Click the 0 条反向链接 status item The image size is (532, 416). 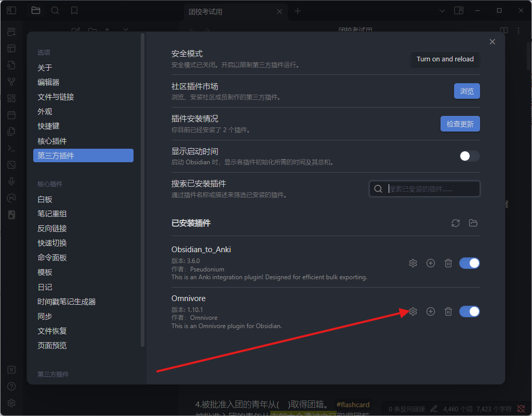(x=407, y=409)
